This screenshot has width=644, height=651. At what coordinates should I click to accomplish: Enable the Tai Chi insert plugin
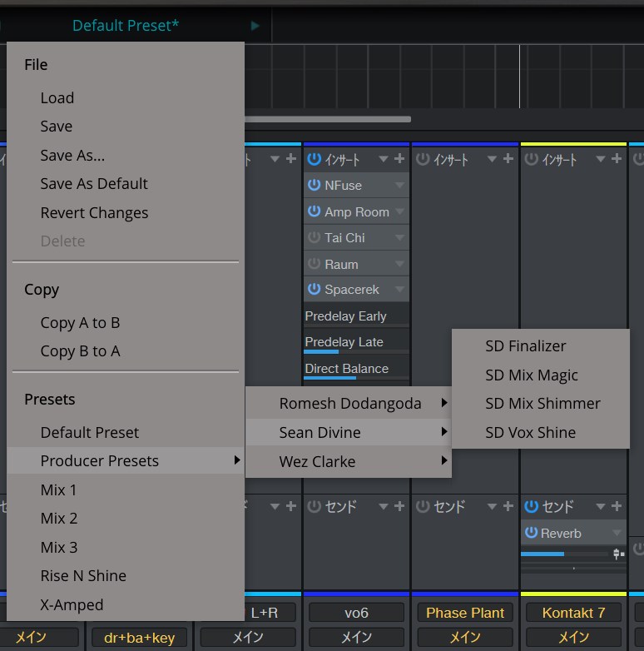314,237
